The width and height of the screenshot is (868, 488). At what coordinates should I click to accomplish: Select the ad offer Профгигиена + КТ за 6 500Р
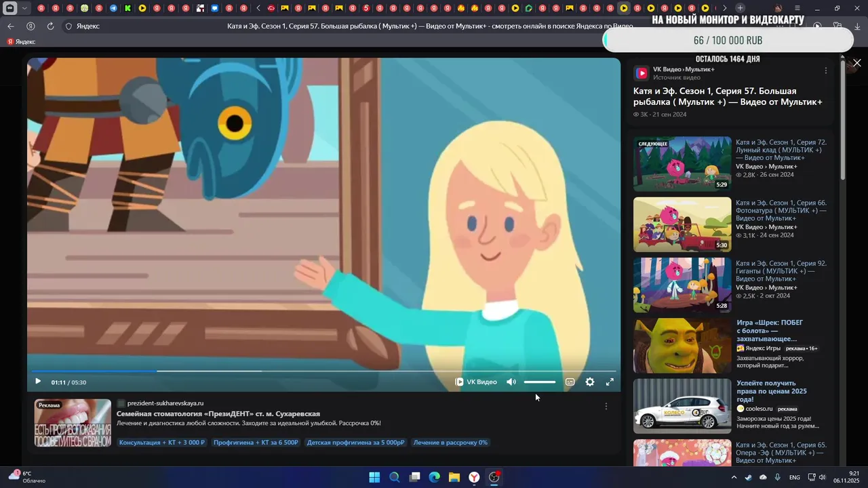pyautogui.click(x=256, y=443)
